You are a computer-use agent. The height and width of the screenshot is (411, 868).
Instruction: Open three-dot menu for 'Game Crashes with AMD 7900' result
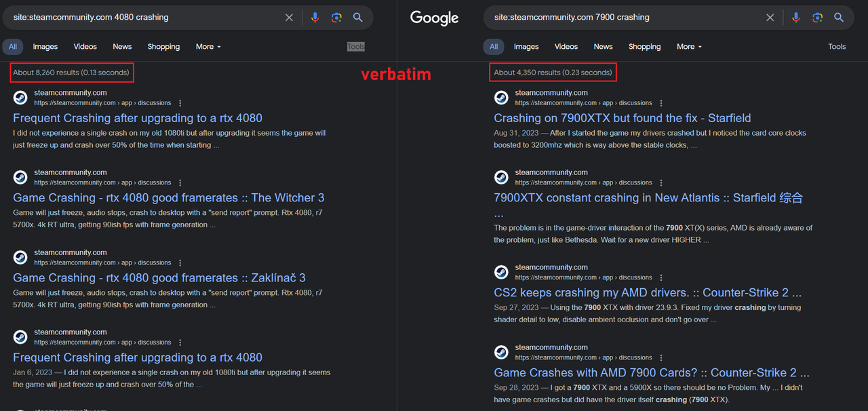(661, 357)
